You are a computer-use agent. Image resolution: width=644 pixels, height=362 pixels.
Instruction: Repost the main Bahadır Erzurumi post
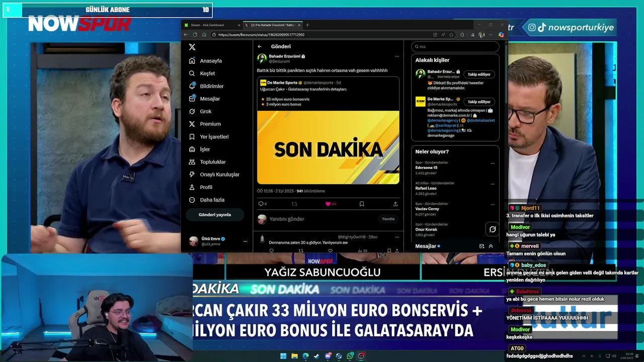(294, 204)
